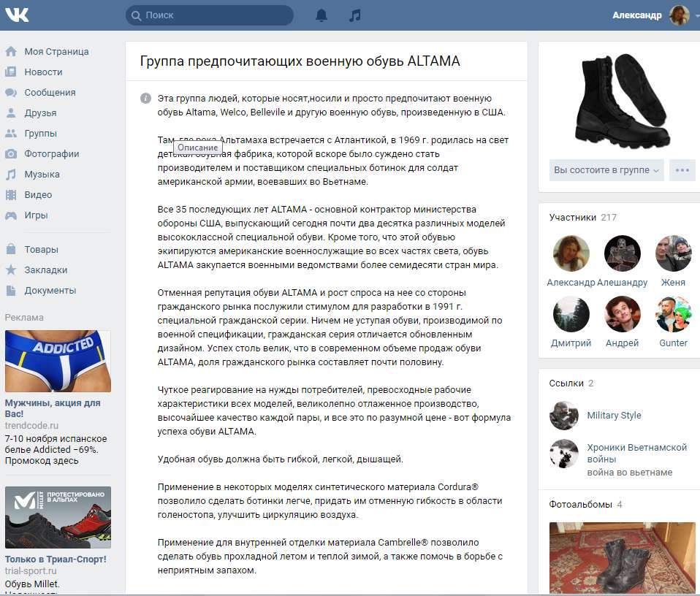Viewport: 700px width, 596px height.
Task: Open the group's black boots avatar image
Action: (623, 100)
